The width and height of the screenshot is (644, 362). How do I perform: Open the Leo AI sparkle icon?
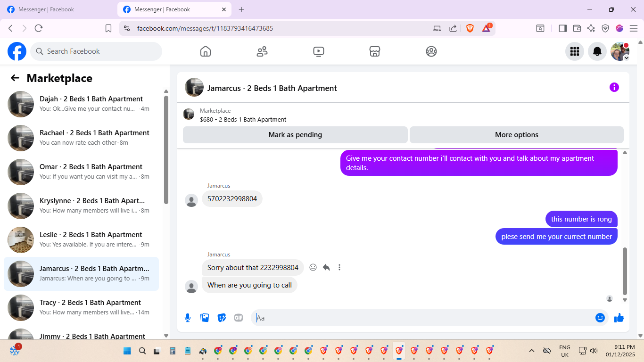pos(591,28)
